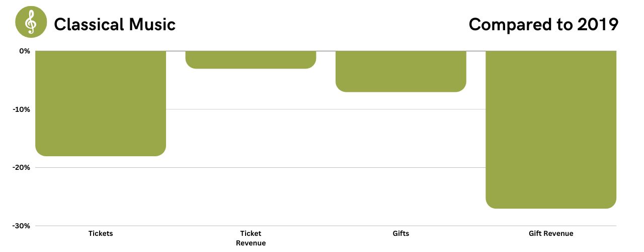Click the 0% y-axis label

25,51
